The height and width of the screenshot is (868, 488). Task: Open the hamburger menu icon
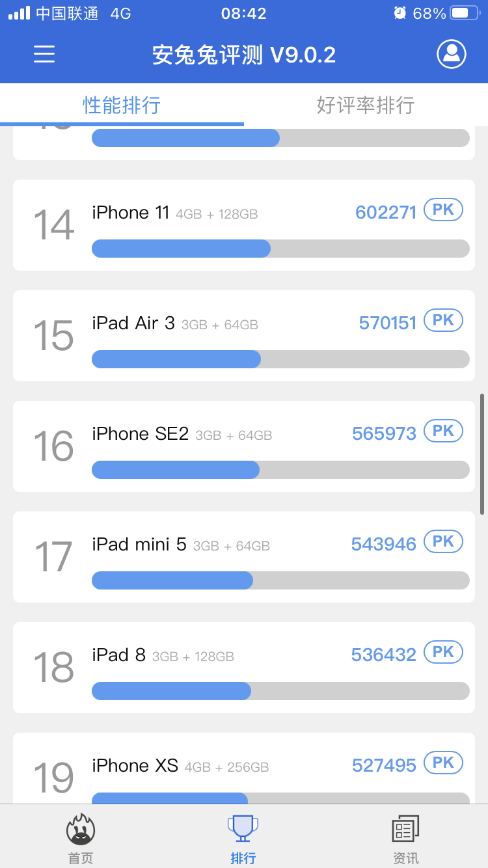[x=44, y=54]
